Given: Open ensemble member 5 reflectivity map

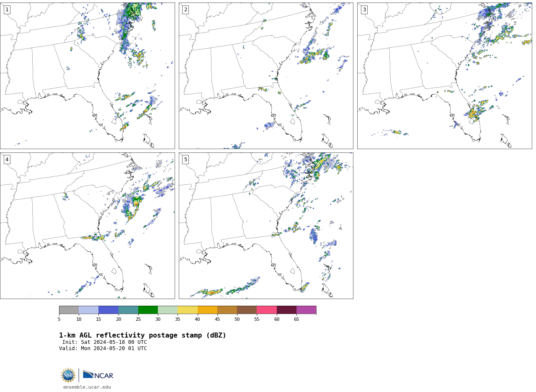Looking at the screenshot, I should (266, 226).
